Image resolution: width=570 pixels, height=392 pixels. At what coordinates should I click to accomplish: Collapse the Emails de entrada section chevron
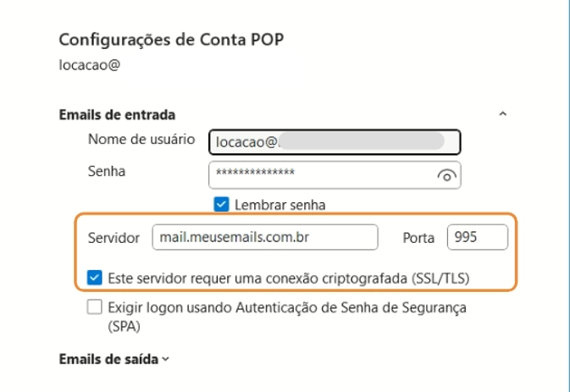point(503,113)
